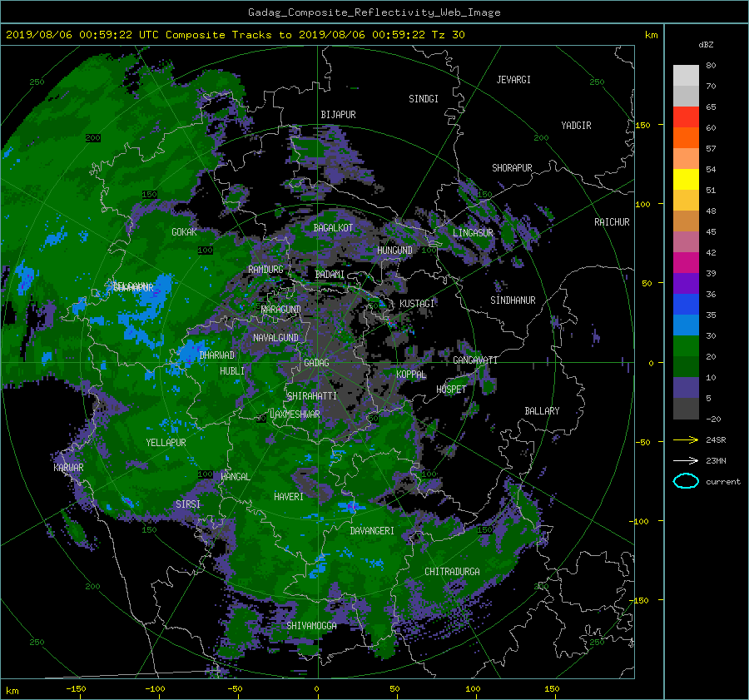Click the KOPPAL city label

[411, 375]
